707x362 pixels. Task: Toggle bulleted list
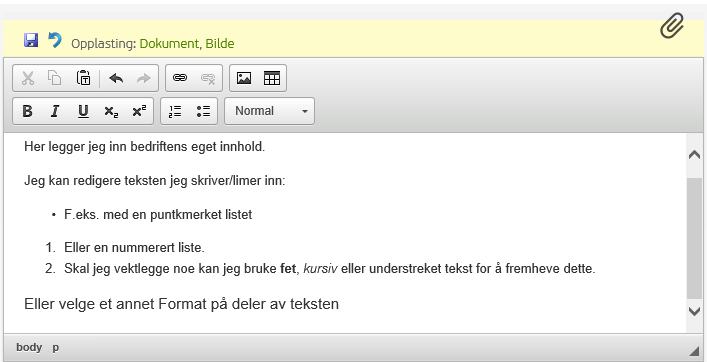[203, 111]
